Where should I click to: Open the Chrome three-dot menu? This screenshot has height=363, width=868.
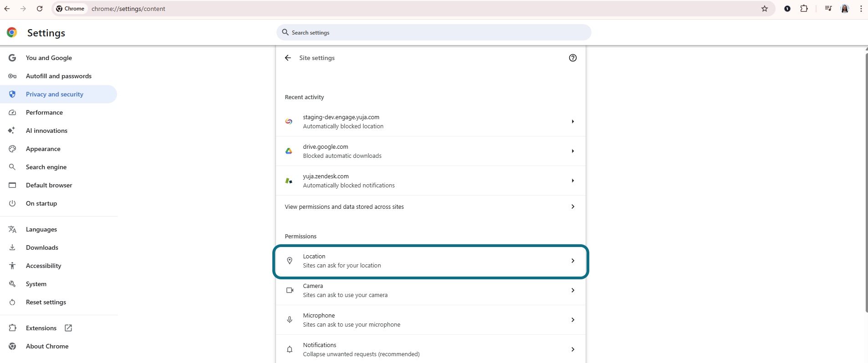coord(861,9)
